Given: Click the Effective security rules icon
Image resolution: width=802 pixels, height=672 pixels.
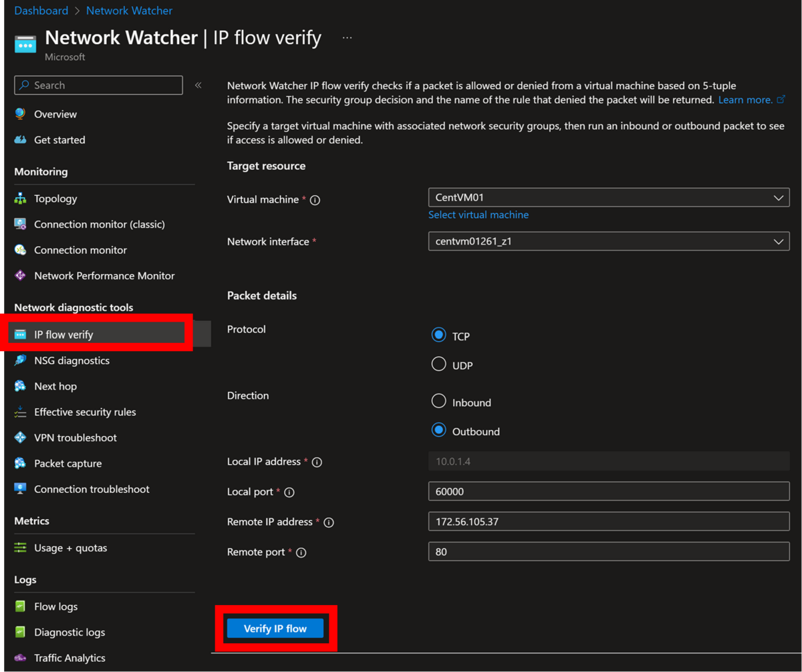Looking at the screenshot, I should (20, 412).
